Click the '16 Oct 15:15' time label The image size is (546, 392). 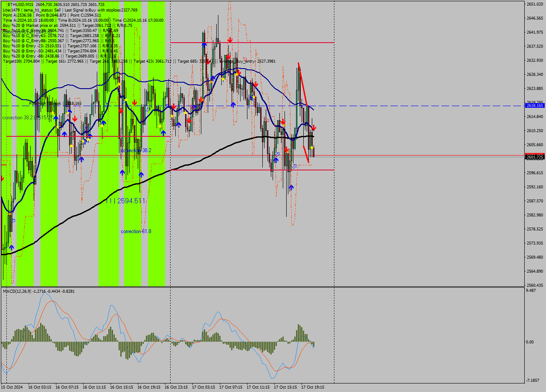(122, 387)
